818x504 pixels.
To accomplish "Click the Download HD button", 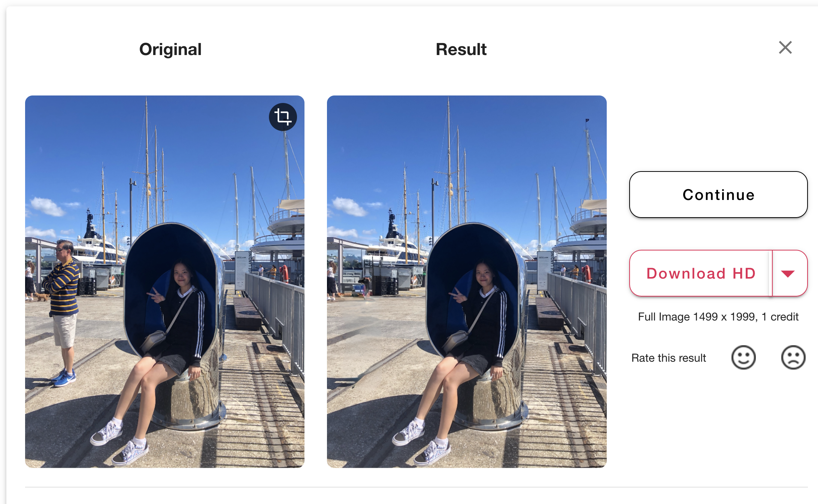I will (700, 274).
